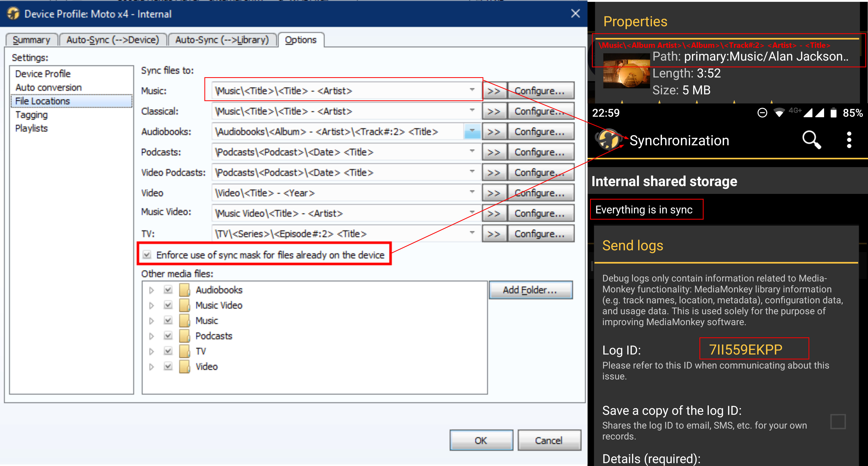Open the Auto-Sync (-->Library) tab
Screen dimensions: 868x466
tap(222, 40)
